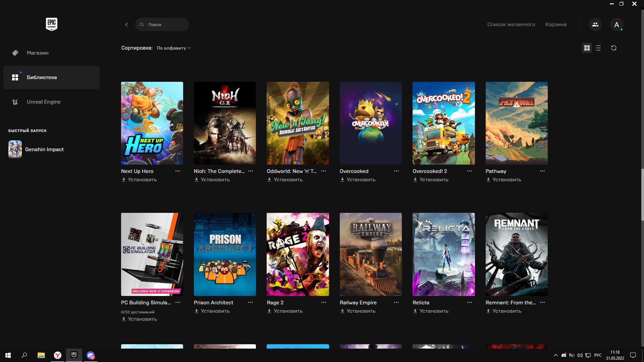Open options menu for Nioh
The width and height of the screenshot is (644, 362).
tap(251, 171)
